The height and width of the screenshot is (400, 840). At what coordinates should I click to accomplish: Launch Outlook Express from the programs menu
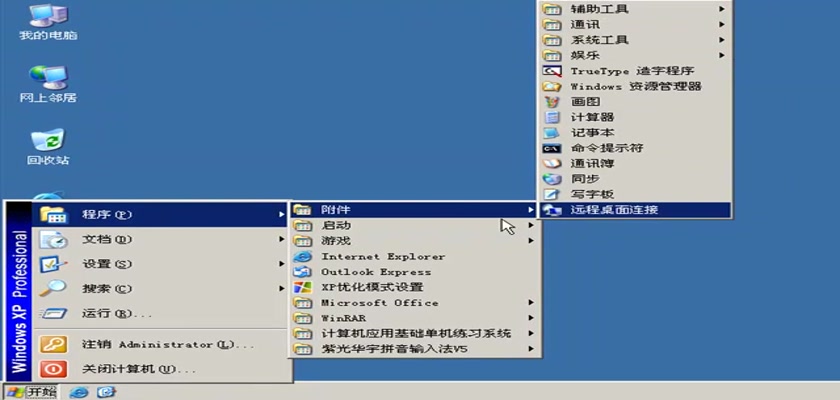coord(414,271)
